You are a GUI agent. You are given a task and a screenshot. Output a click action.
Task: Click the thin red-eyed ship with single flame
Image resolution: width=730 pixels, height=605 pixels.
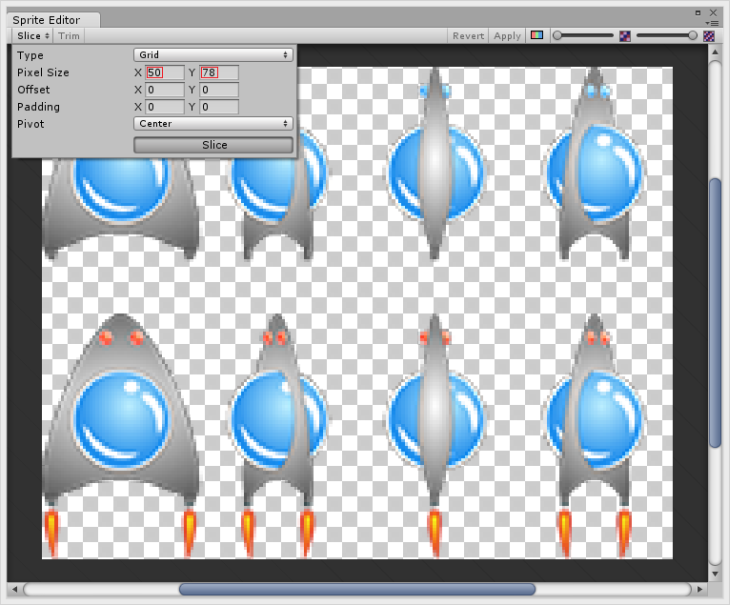pyautogui.click(x=435, y=436)
